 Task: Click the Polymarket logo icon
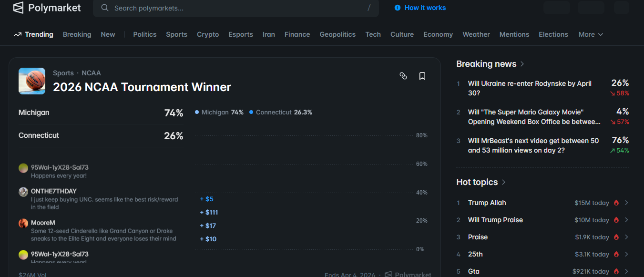pyautogui.click(x=19, y=8)
